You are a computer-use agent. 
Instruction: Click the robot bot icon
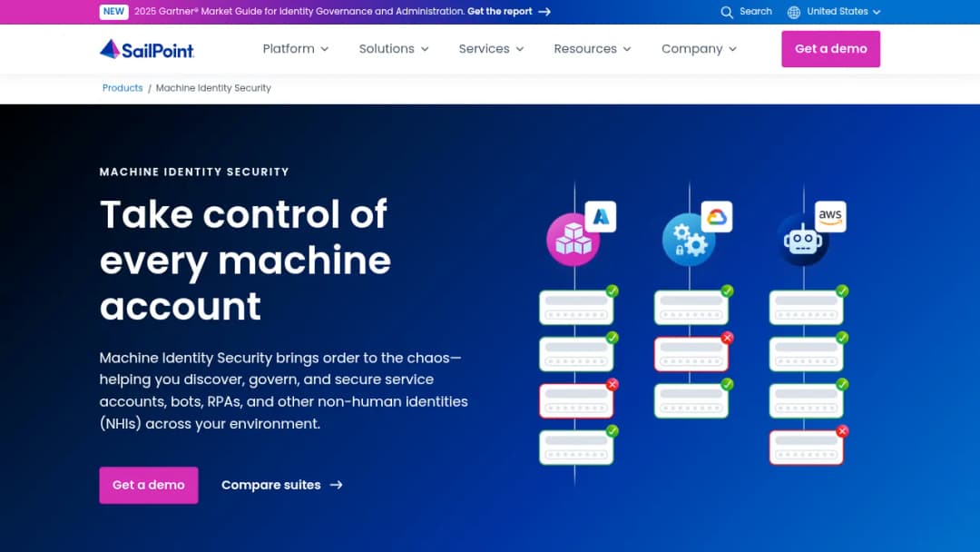point(803,241)
